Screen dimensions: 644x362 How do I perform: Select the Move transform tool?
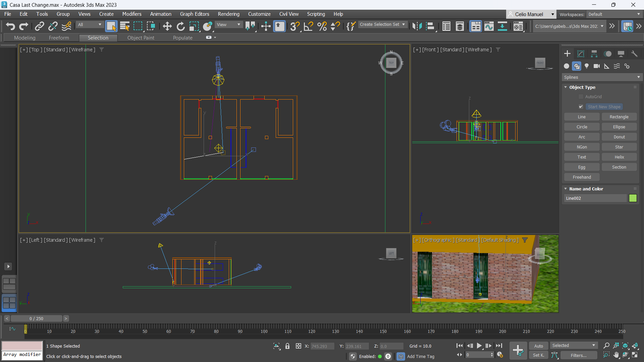(167, 26)
